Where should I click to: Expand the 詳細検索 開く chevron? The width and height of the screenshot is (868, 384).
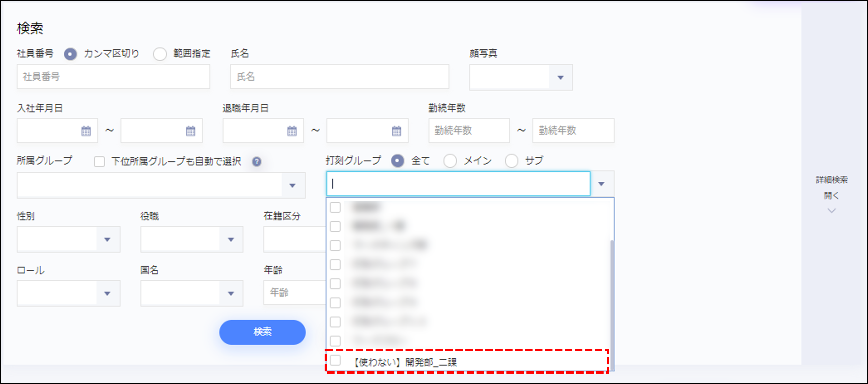click(831, 211)
